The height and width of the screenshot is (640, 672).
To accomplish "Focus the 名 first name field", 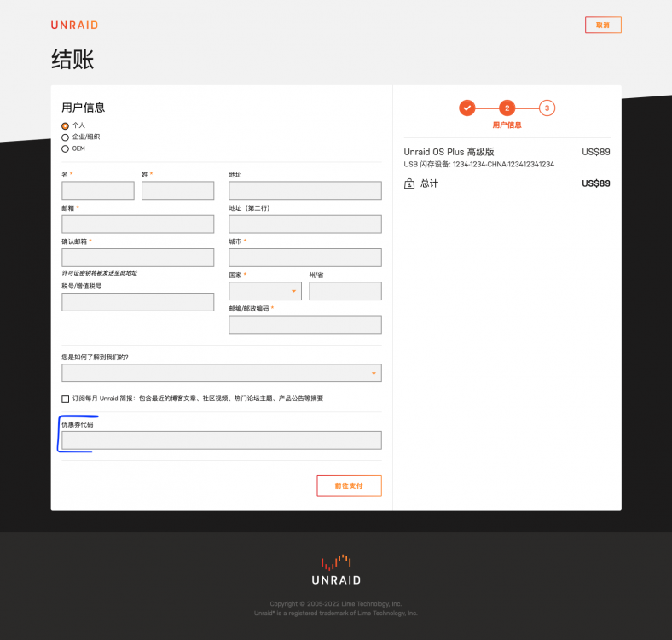I will 98,190.
